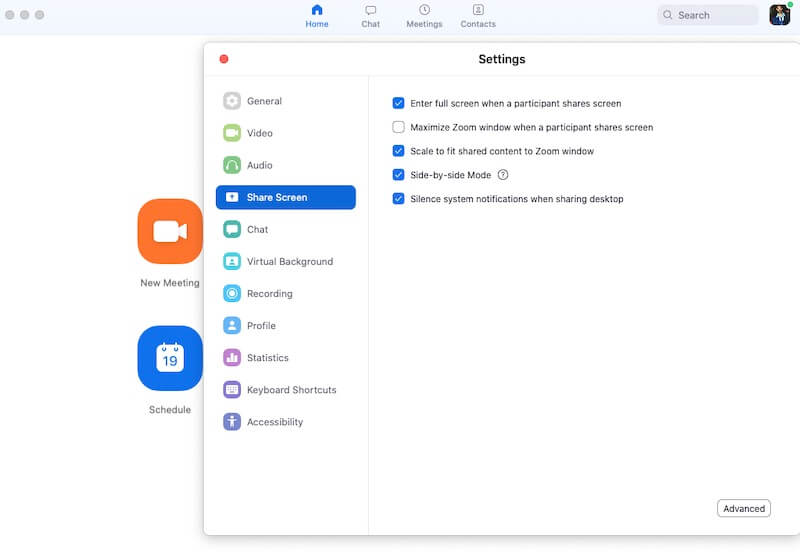Toggle Scale to fit shared content checkbox
The height and width of the screenshot is (559, 800).
tap(398, 151)
